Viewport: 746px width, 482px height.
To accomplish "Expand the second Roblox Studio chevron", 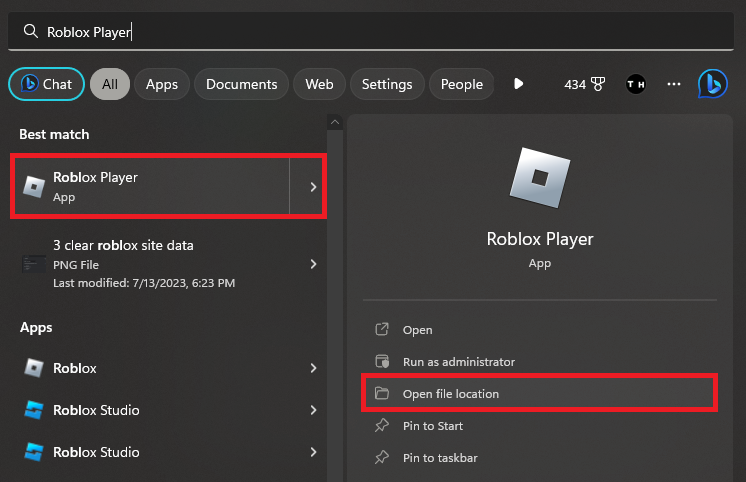I will coord(313,452).
